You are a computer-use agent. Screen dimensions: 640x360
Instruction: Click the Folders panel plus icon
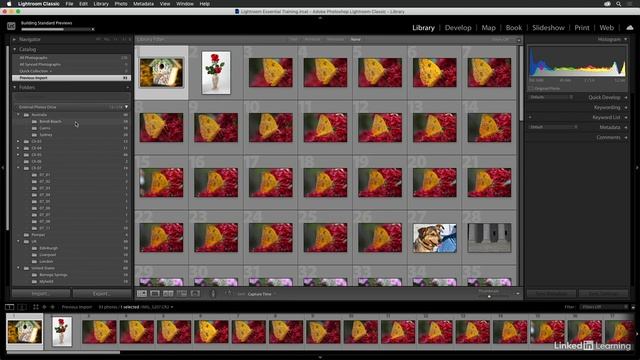tap(127, 87)
